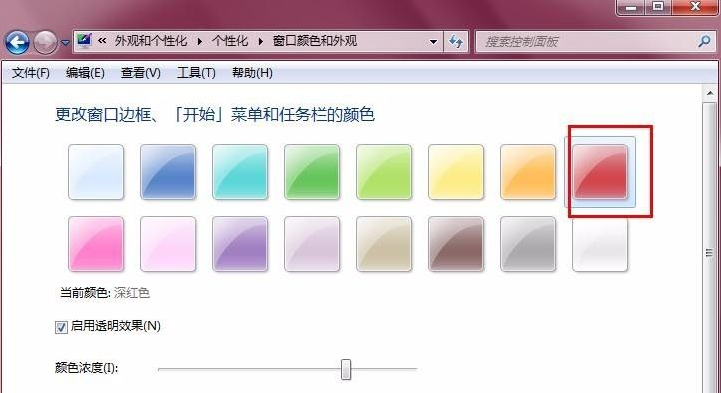Click the control panel monitor icon in address bar
Screen dimensions: 721x393
point(84,41)
